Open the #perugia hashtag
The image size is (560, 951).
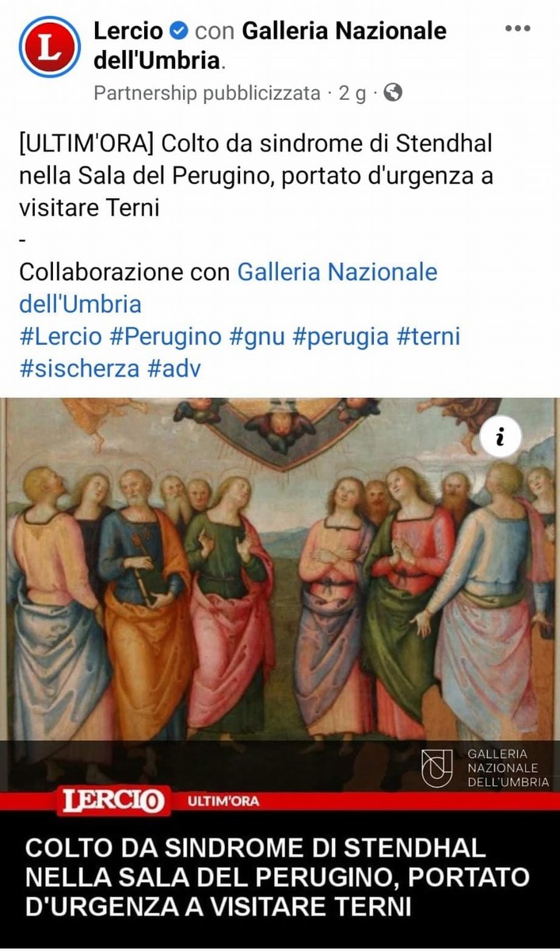click(x=341, y=337)
